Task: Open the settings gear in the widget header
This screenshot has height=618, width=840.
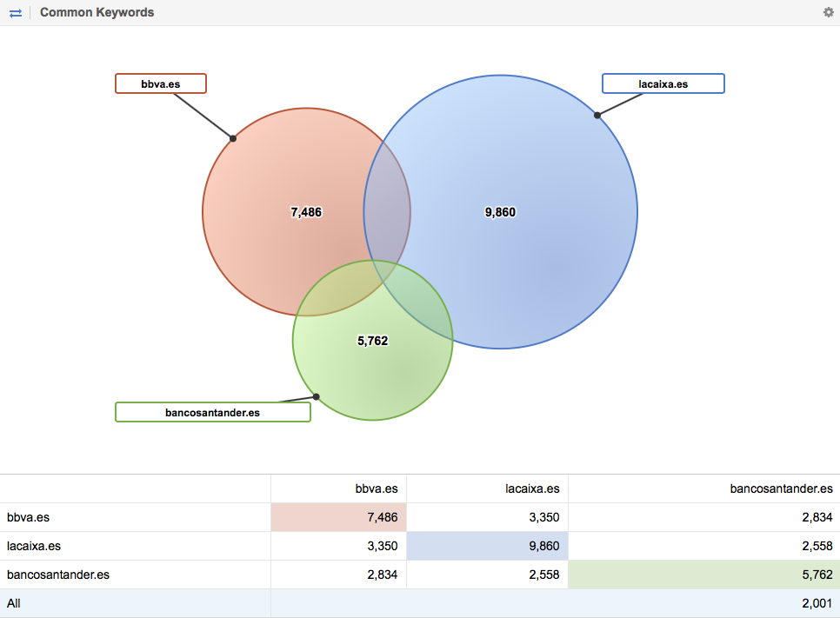Action: (x=828, y=12)
